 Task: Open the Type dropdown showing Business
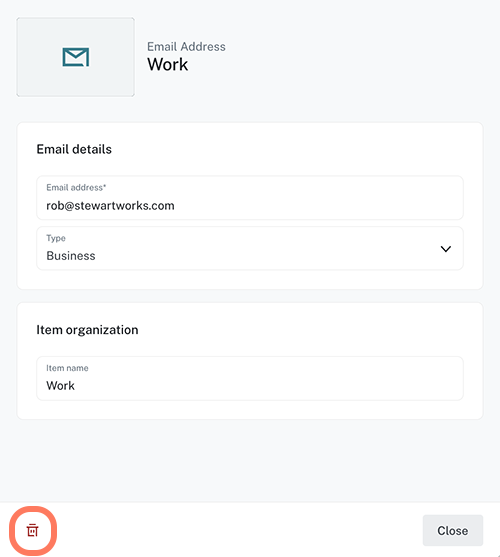pyautogui.click(x=250, y=248)
